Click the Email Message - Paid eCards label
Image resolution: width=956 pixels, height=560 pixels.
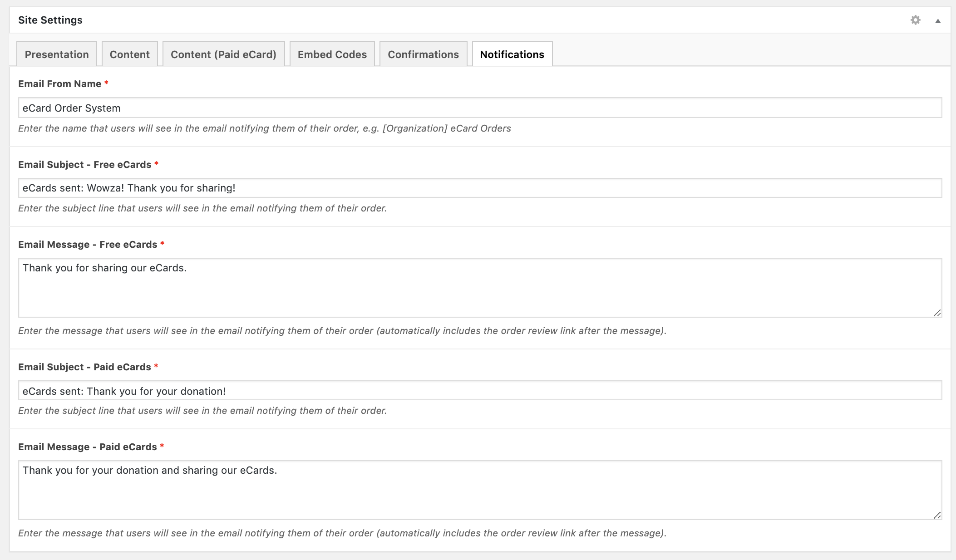[87, 447]
